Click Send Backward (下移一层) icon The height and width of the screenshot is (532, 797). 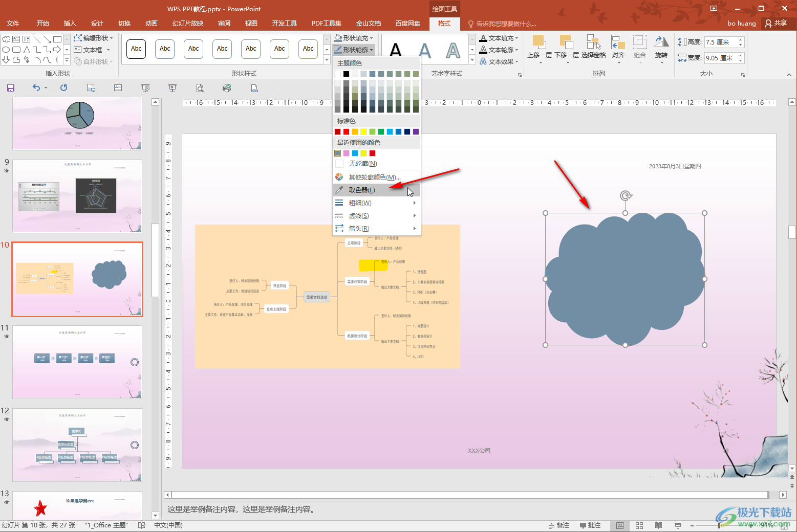click(x=566, y=42)
